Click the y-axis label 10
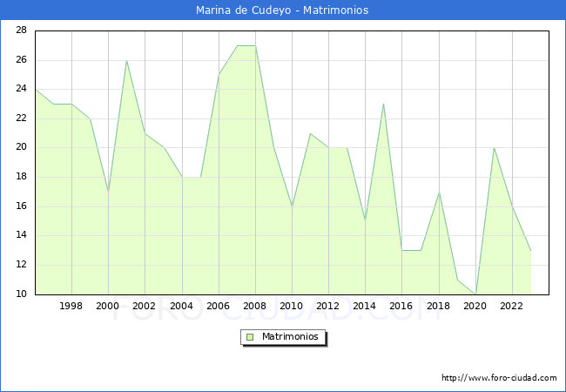This screenshot has height=392, width=566. coord(21,294)
